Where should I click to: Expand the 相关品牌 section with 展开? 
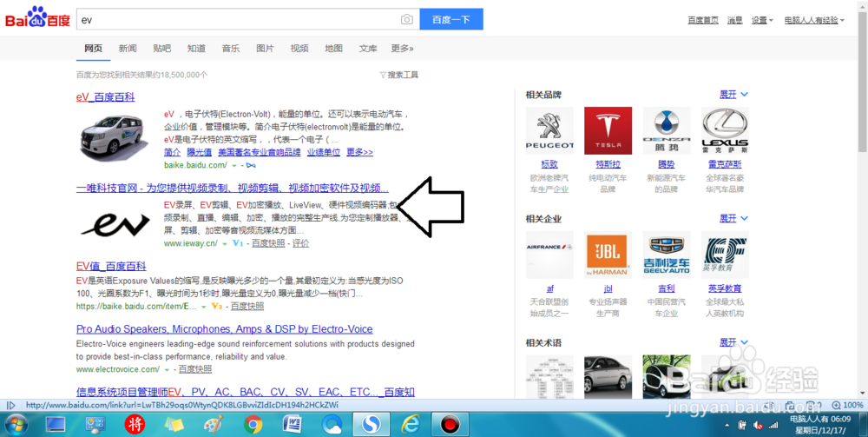coord(733,95)
